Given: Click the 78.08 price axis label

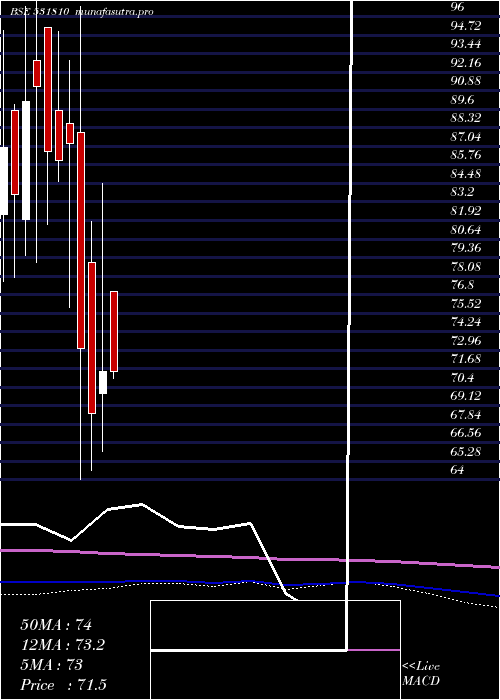Looking at the screenshot, I should coord(466,267).
